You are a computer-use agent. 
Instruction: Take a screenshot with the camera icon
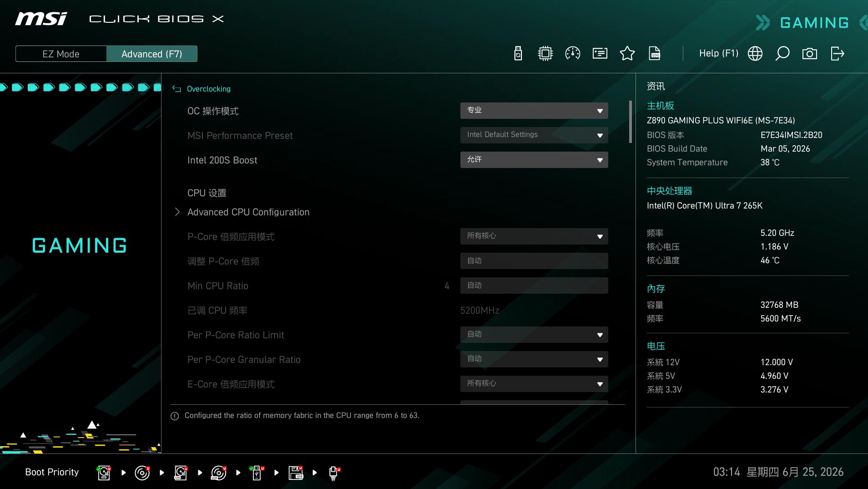[810, 54]
